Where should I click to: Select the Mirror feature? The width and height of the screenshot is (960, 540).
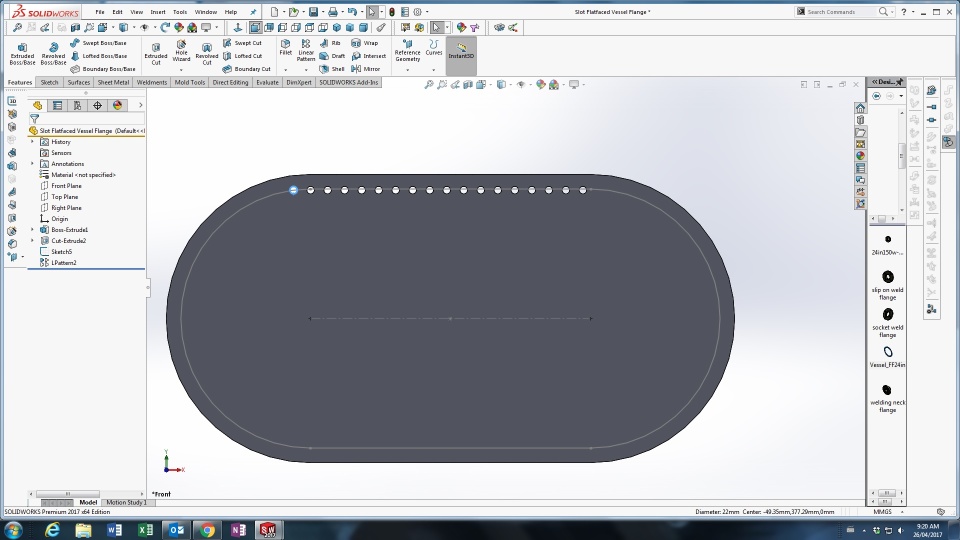[366, 69]
